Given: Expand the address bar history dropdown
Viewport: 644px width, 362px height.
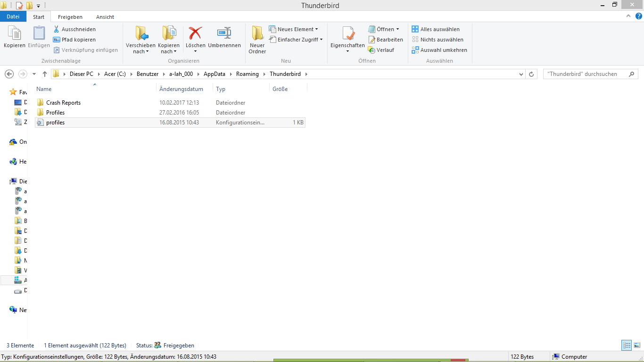Looking at the screenshot, I should point(521,74).
